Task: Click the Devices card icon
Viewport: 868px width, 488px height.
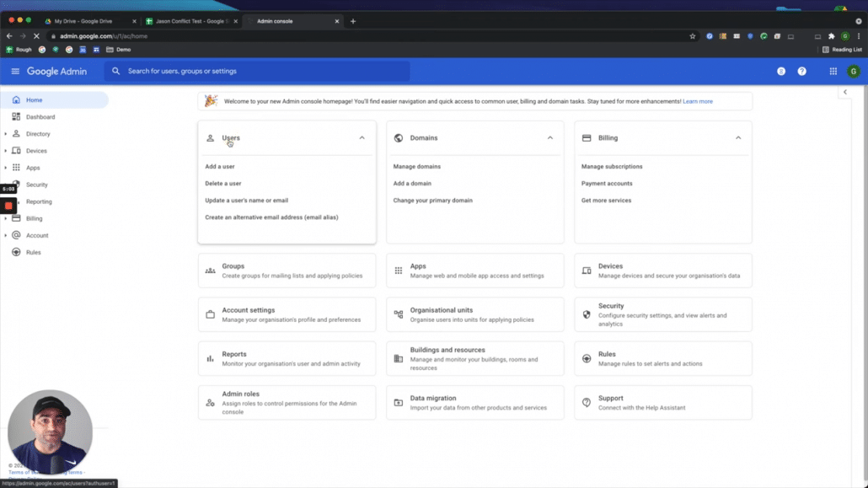Action: pos(587,271)
